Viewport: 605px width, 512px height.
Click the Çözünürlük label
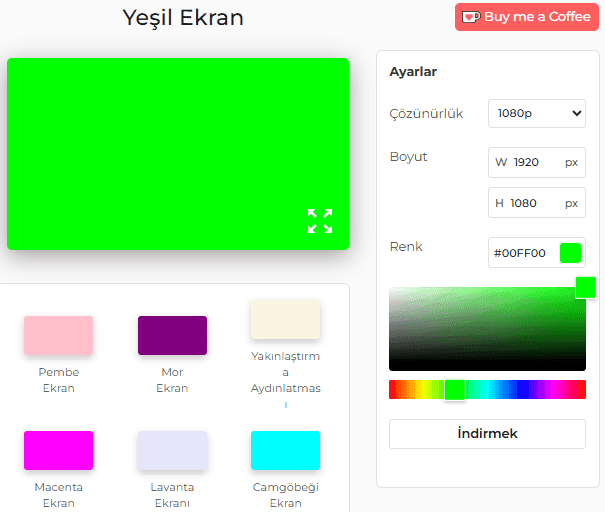pyautogui.click(x=426, y=113)
